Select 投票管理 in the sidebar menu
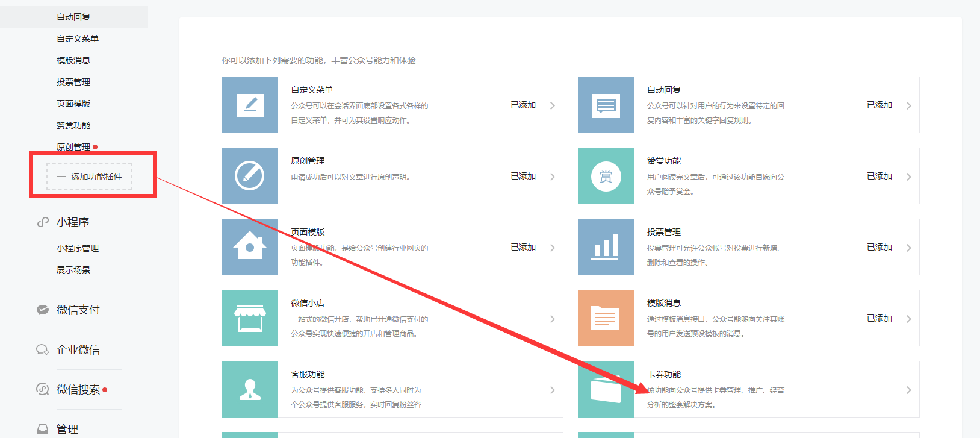Screen dimensions: 980x438 click(x=73, y=82)
